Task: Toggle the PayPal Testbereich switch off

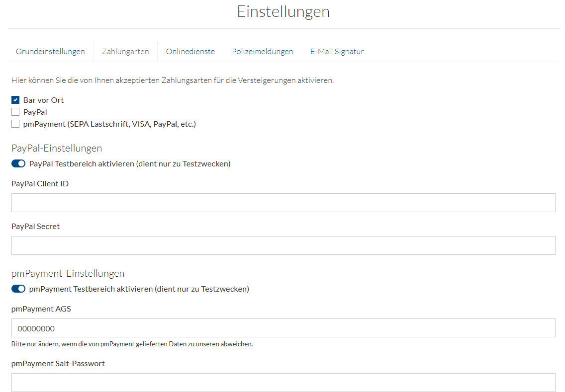Action: coord(18,164)
